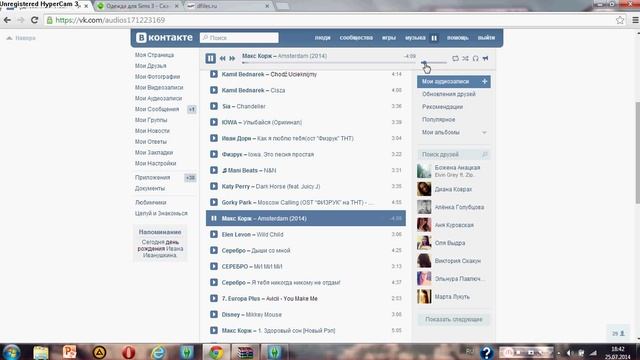The width and height of the screenshot is (640, 360).
Task: Pause music via header pause icon
Action: click(x=434, y=38)
